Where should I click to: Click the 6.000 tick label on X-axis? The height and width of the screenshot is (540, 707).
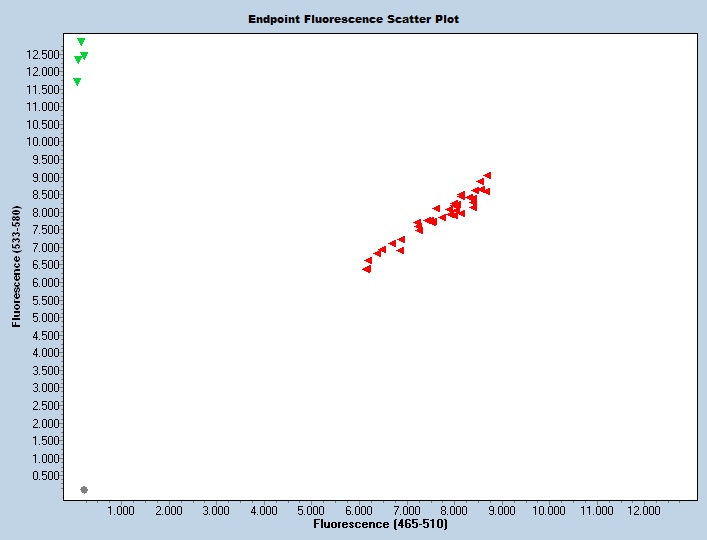pos(359,511)
